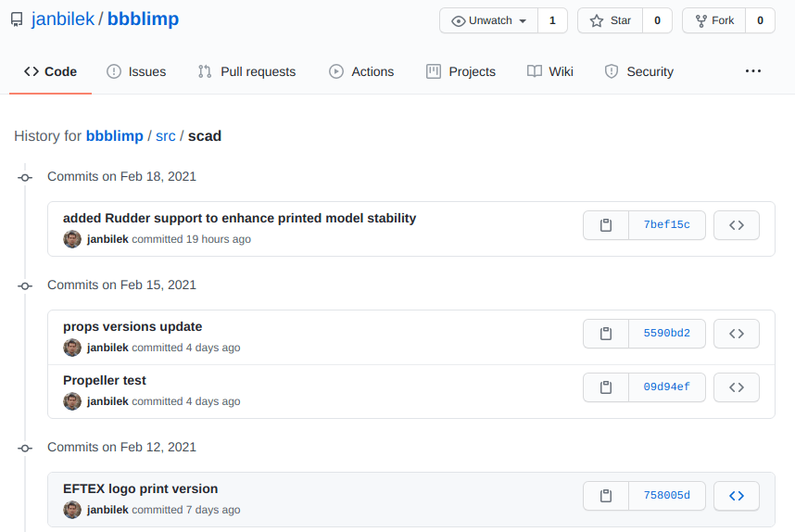Open the Unwatch notifications dropdown
This screenshot has width=795, height=532.
(488, 20)
